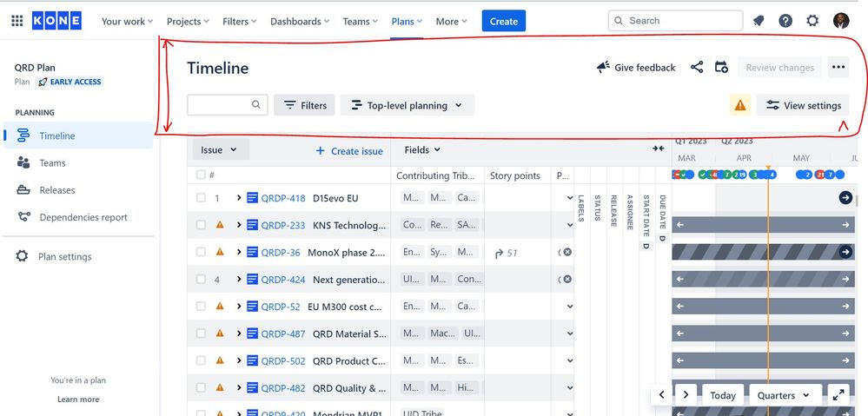This screenshot has height=416, width=868.
Task: Click the KONE logo
Action: [x=56, y=21]
